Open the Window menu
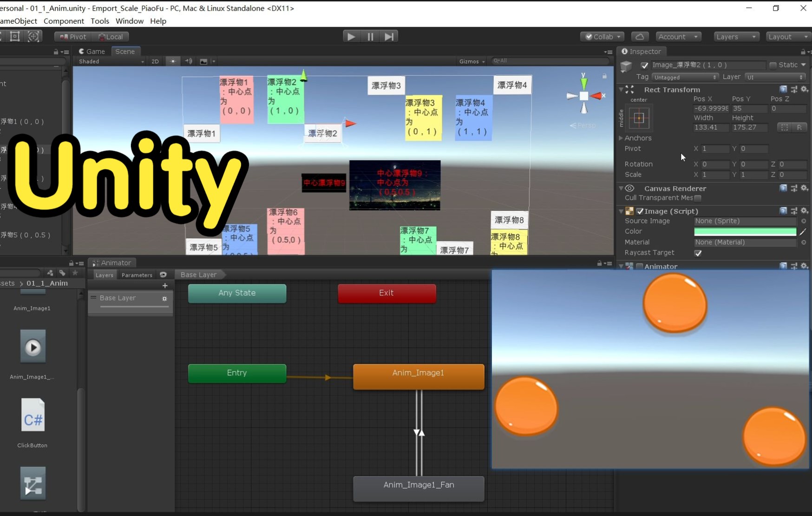812x516 pixels. 129,21
